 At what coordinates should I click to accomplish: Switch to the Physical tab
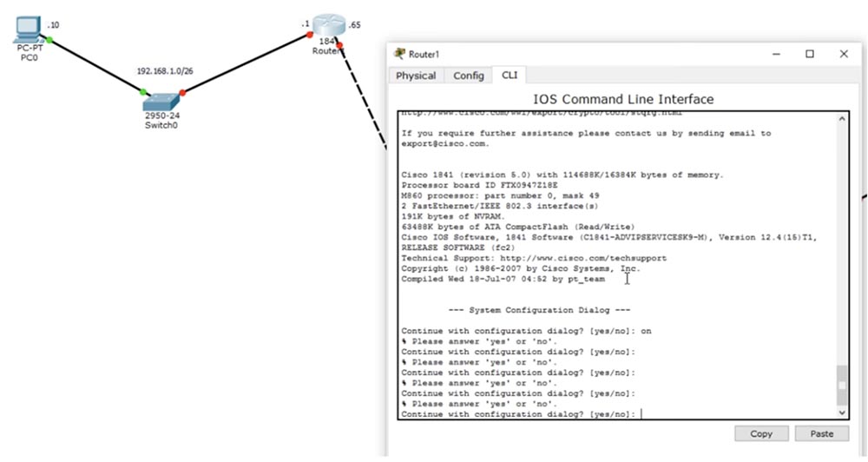(x=416, y=76)
